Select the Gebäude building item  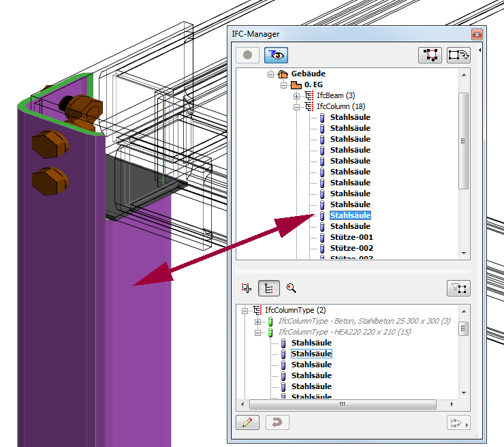(x=309, y=74)
